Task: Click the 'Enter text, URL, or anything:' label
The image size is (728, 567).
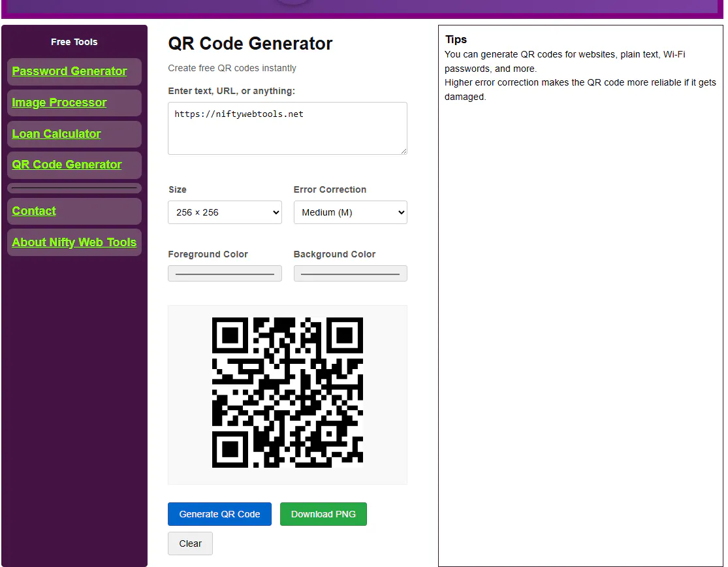Action: click(x=232, y=91)
